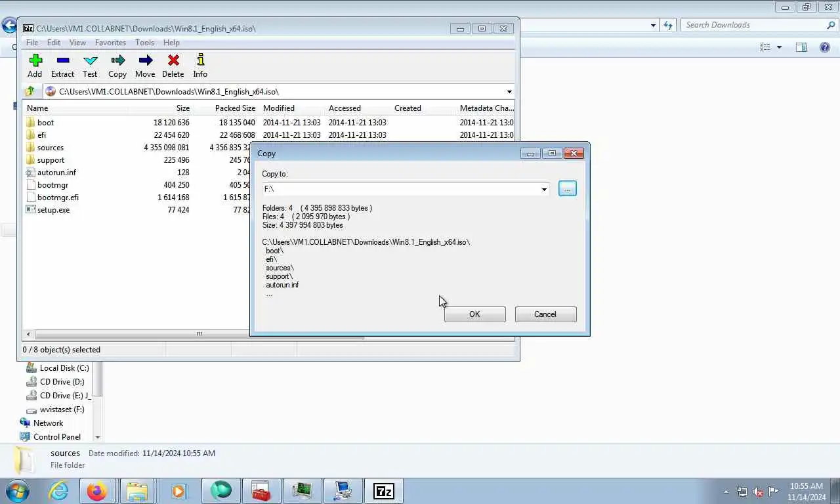
Task: Click the Copy toolbar icon
Action: (x=118, y=60)
